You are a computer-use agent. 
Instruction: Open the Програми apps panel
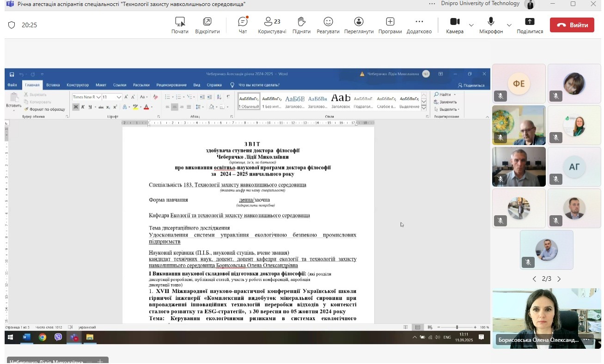pos(390,25)
